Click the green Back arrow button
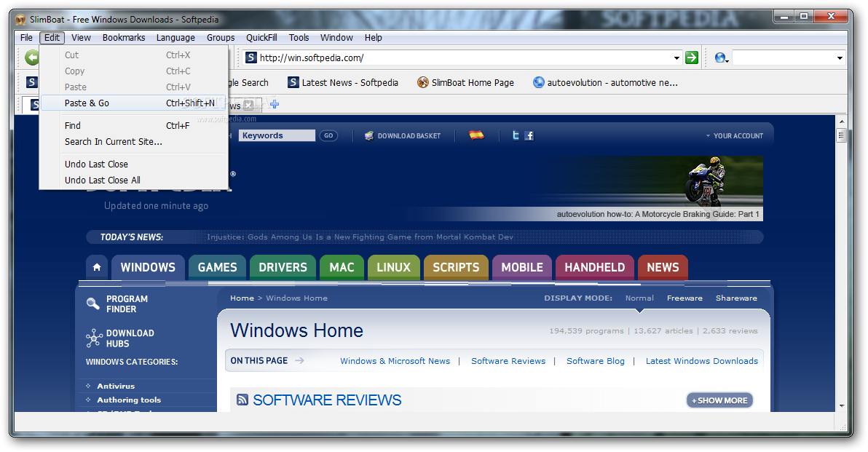868x452 pixels. point(32,57)
